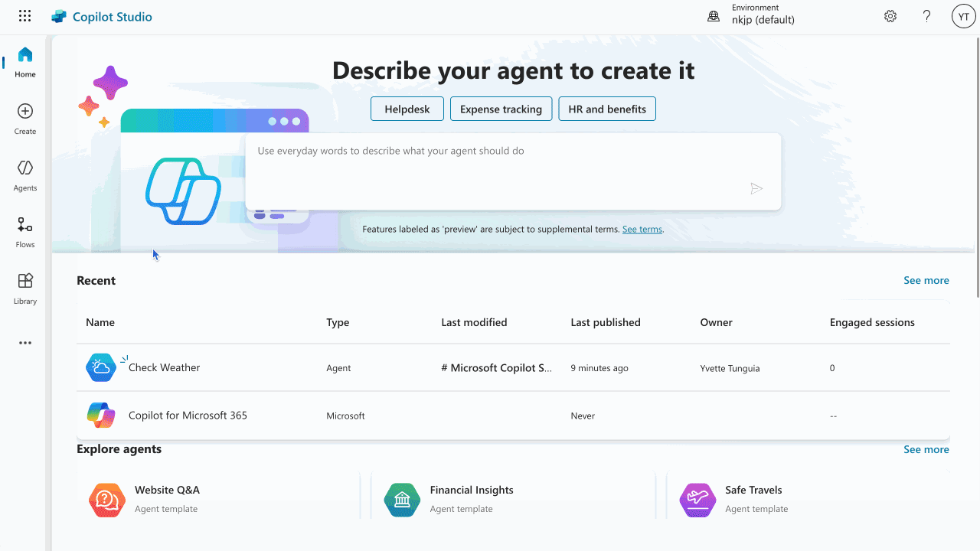Sort by the Type column header
Image resolution: width=980 pixels, height=551 pixels.
click(338, 322)
